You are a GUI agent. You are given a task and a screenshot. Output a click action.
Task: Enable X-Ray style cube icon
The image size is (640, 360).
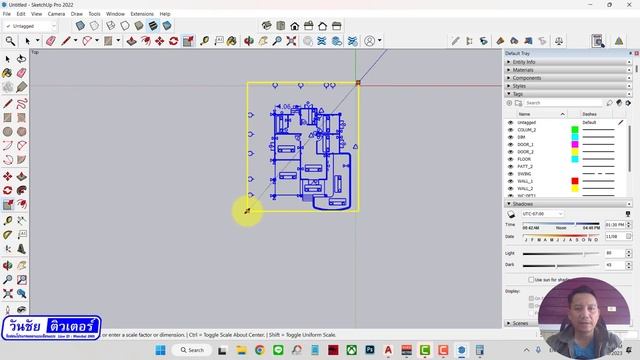click(x=80, y=26)
